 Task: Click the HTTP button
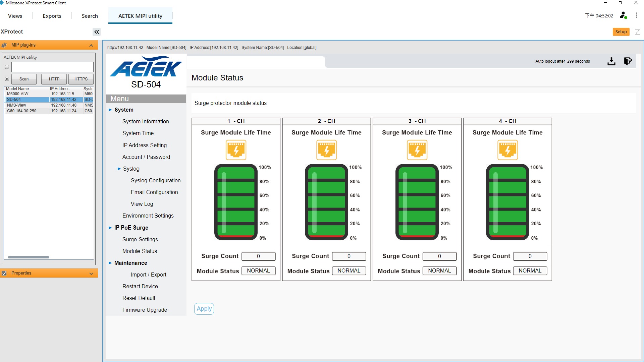point(54,79)
